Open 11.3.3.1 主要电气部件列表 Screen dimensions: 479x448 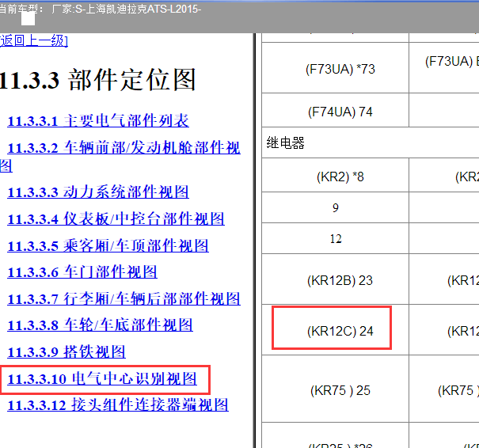(x=98, y=121)
